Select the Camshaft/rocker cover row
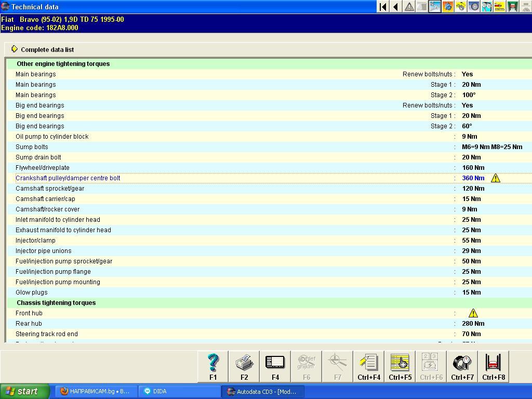The image size is (532, 399). [x=270, y=209]
